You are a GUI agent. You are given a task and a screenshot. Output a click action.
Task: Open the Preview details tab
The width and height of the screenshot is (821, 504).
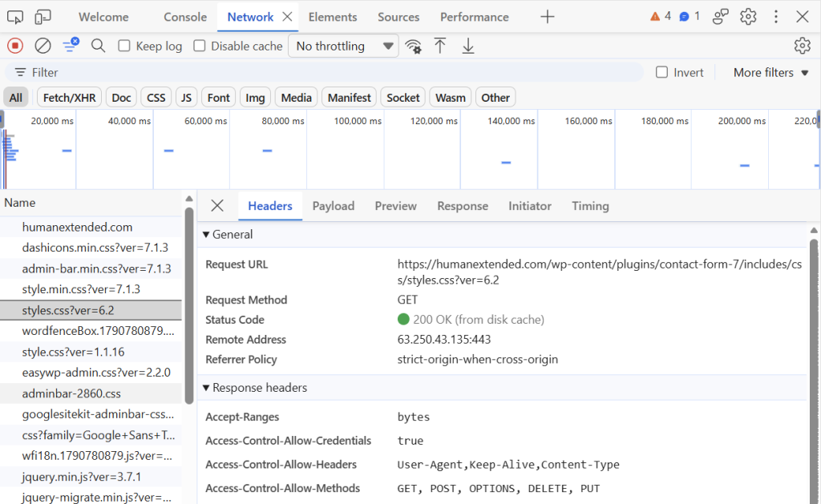396,206
